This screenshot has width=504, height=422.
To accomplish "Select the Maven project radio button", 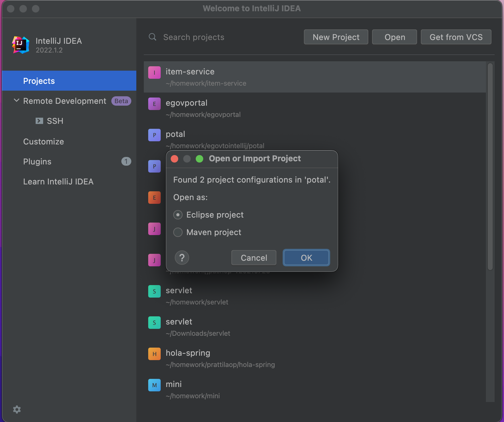I will 178,232.
